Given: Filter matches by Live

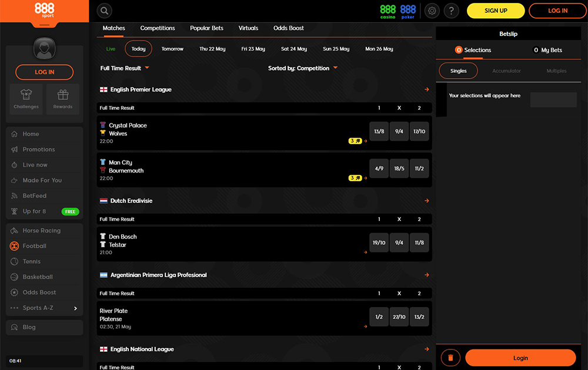Looking at the screenshot, I should 111,49.
